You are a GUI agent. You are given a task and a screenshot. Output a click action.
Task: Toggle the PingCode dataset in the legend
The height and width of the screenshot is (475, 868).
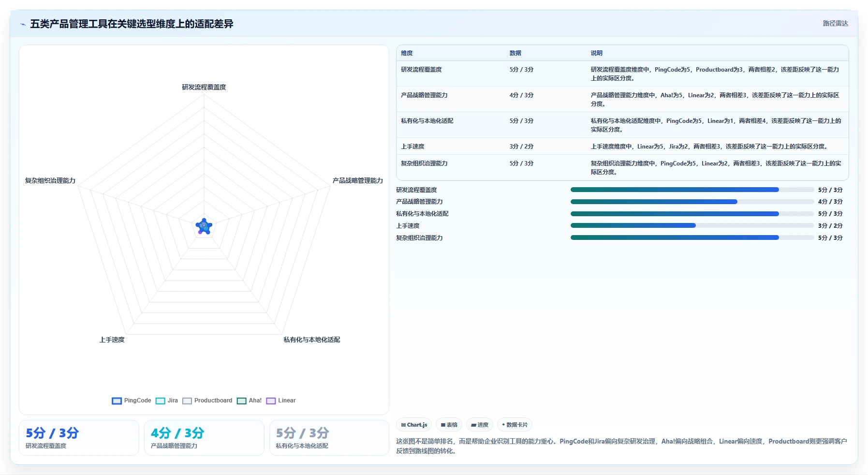coord(132,401)
